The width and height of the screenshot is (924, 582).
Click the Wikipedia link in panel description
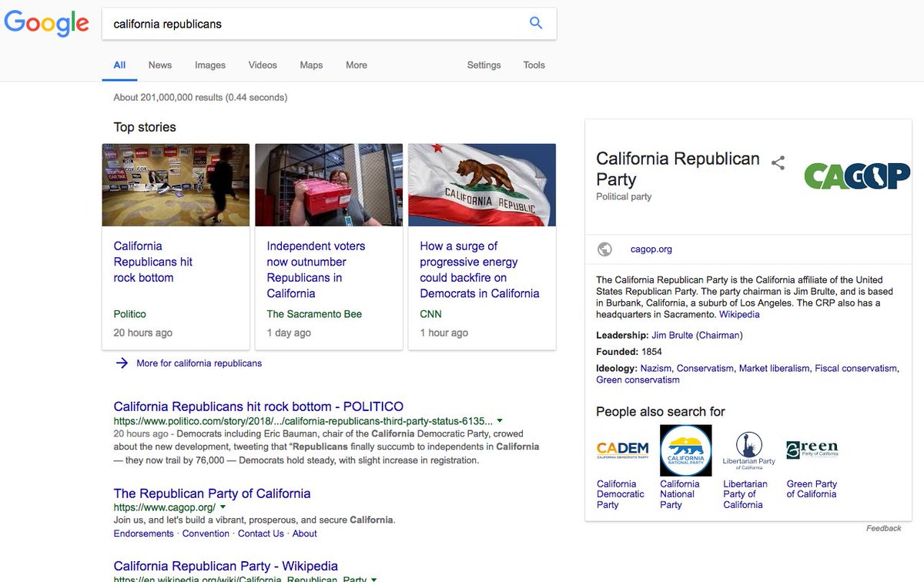coord(739,314)
